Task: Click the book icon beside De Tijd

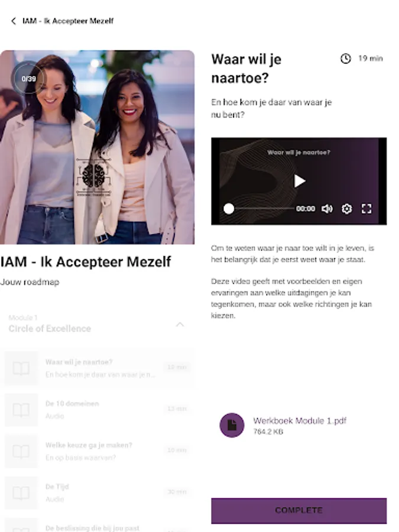Action: pos(21,493)
